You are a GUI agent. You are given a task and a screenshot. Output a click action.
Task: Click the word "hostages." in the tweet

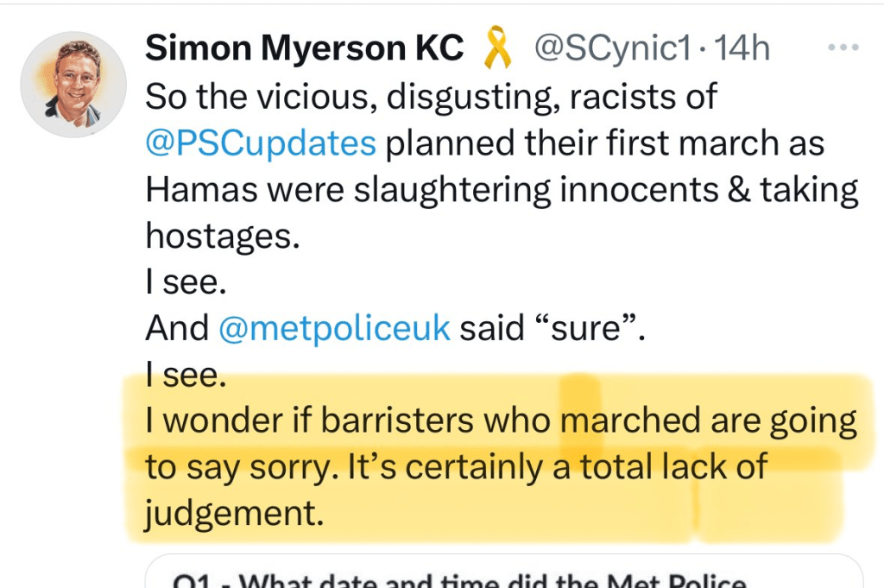[x=222, y=236]
